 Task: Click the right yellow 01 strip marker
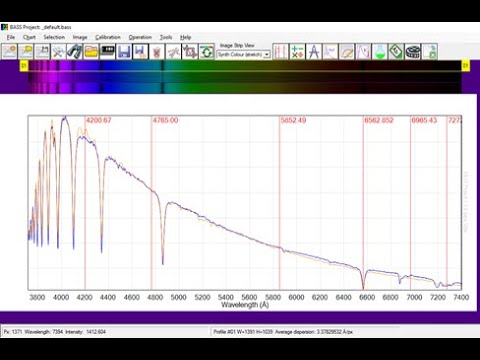coord(465,66)
